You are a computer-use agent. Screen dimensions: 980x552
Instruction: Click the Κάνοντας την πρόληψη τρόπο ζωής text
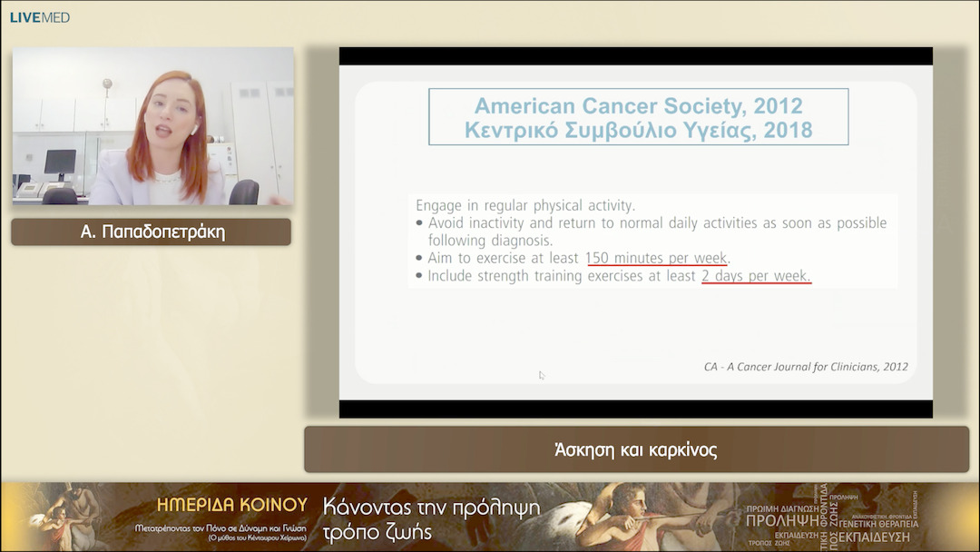coord(431,518)
